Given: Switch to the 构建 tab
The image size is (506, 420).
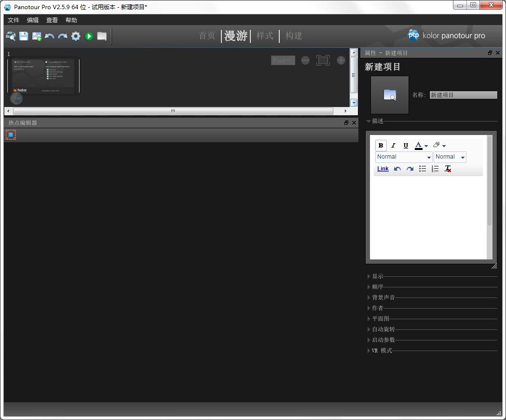Looking at the screenshot, I should pos(294,36).
